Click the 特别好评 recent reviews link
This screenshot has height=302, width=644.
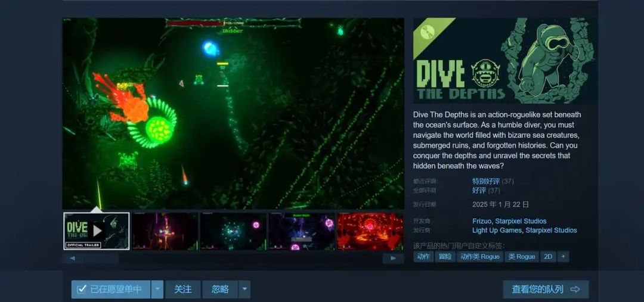tap(487, 181)
